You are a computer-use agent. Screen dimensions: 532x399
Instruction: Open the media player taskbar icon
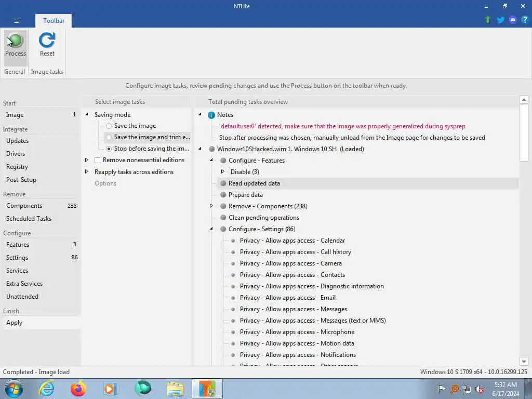tap(110, 389)
